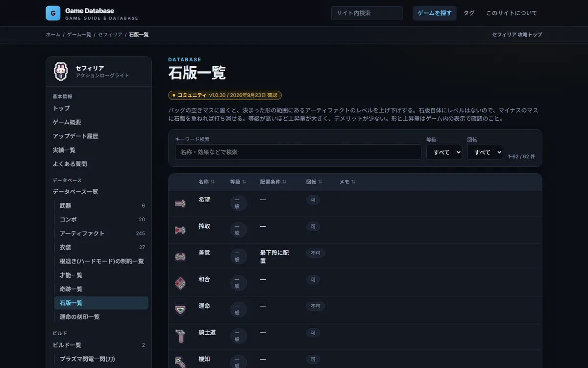
Task: Sort table by 名称 column
Action: click(206, 182)
